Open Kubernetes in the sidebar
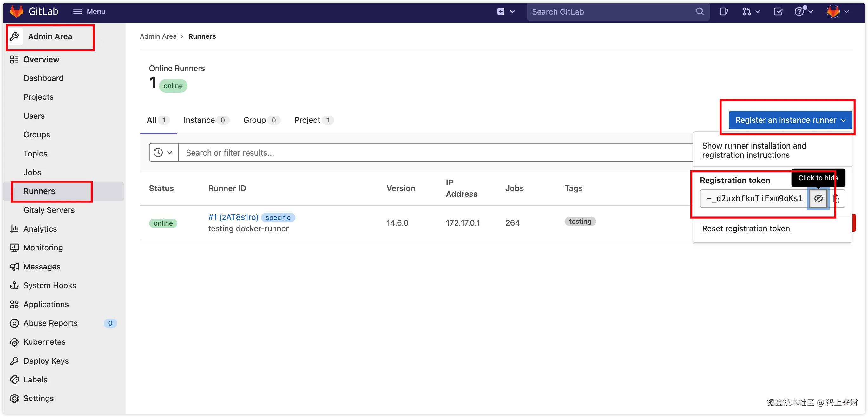The height and width of the screenshot is (417, 868). pyautogui.click(x=44, y=342)
